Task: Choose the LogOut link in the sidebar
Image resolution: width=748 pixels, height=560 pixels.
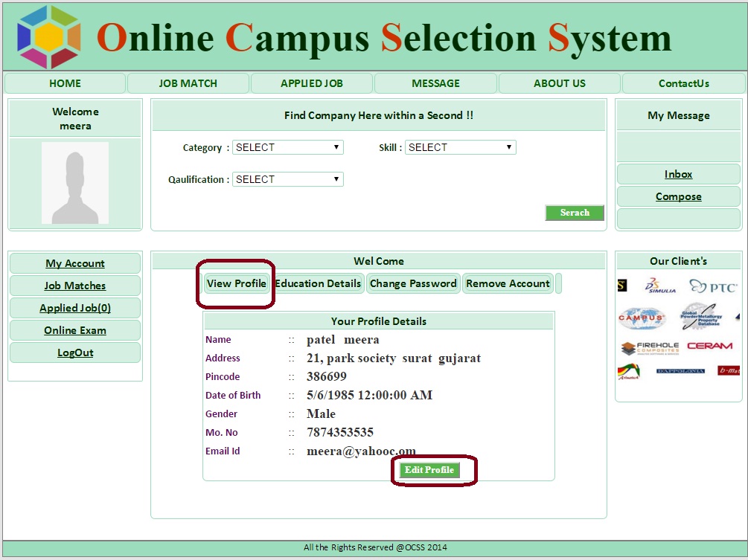Action: pyautogui.click(x=74, y=353)
